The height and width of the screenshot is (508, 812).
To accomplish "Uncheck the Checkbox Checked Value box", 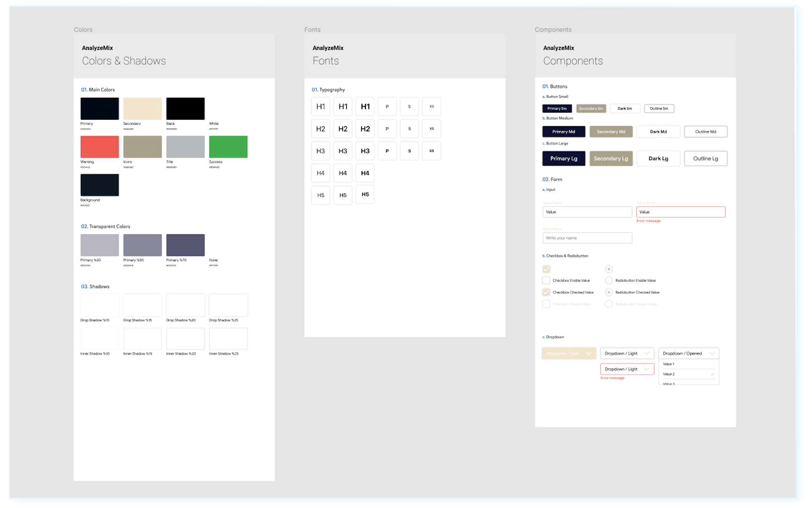I will coord(546,292).
